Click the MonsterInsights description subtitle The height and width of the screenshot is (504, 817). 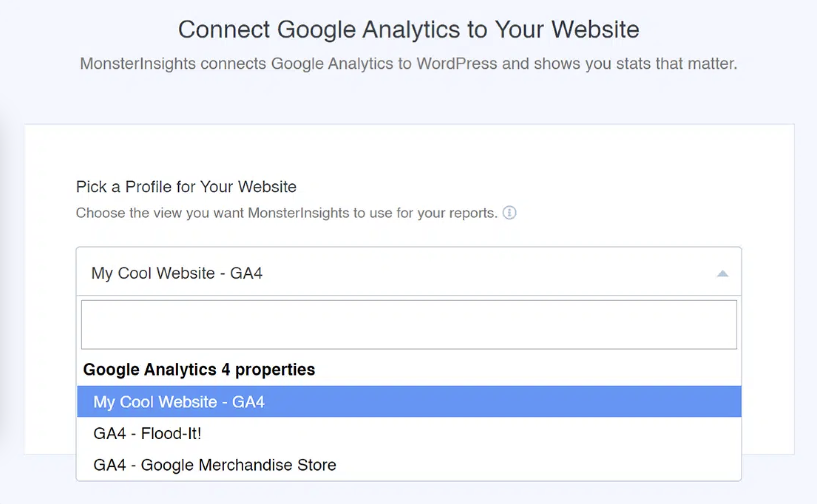coord(408,63)
